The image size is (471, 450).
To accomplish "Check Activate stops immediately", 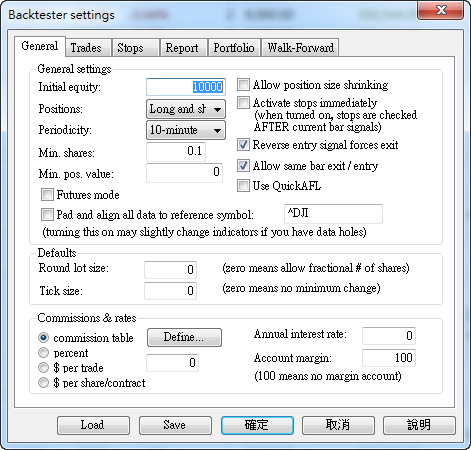I will click(243, 103).
